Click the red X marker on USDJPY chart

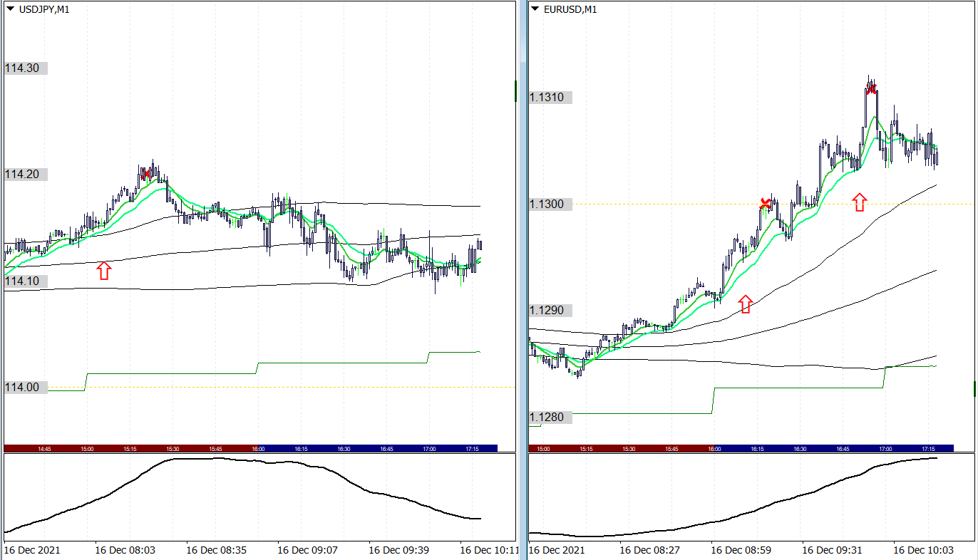pos(146,173)
